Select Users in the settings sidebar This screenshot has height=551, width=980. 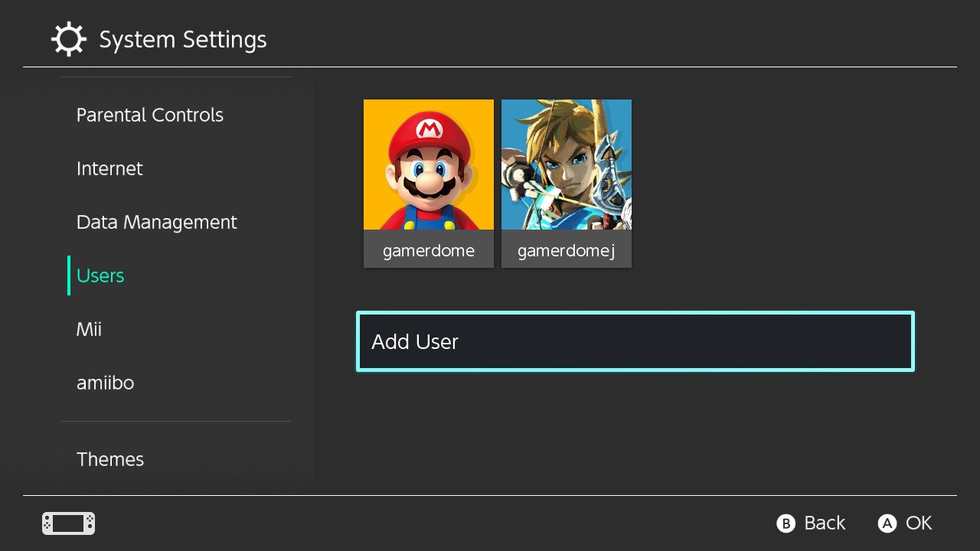(x=100, y=275)
